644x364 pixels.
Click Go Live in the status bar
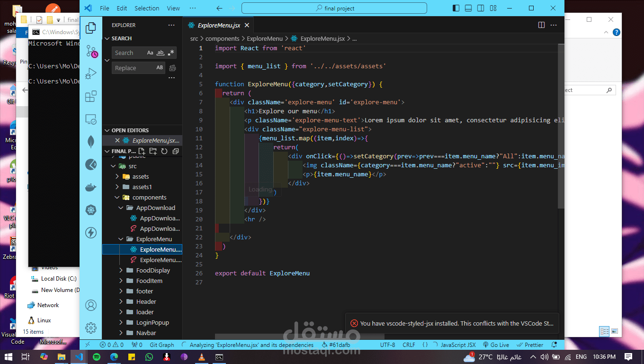click(x=496, y=345)
